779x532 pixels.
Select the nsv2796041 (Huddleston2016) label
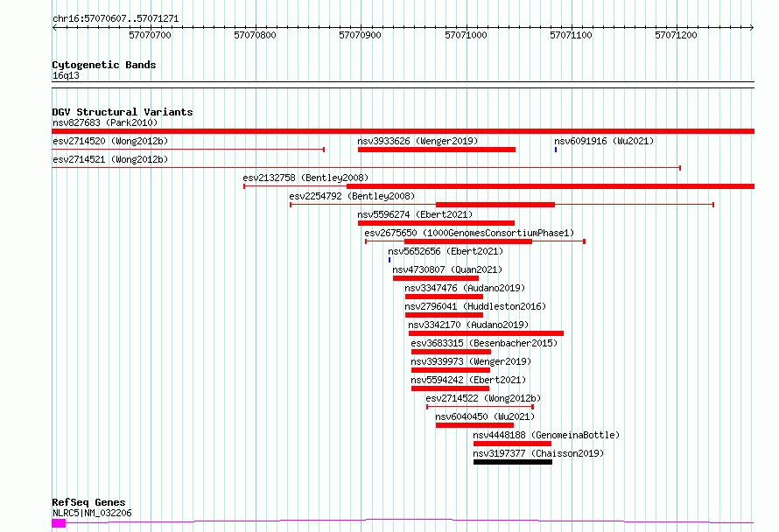pyautogui.click(x=475, y=306)
